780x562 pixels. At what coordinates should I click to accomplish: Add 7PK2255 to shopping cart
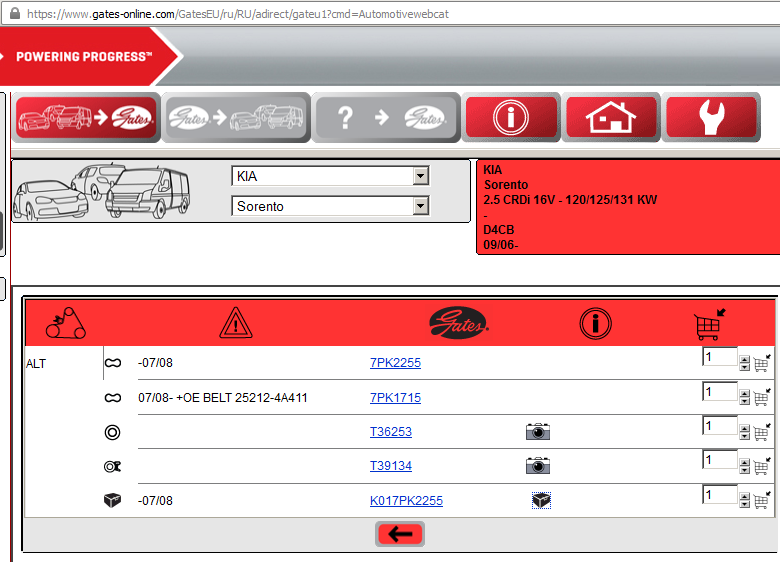pyautogui.click(x=761, y=364)
